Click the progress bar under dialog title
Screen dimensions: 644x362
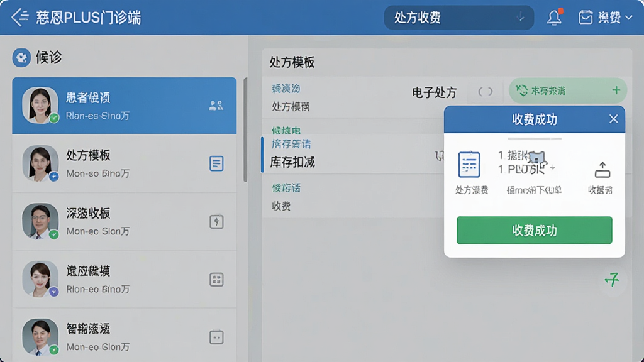pos(535,139)
